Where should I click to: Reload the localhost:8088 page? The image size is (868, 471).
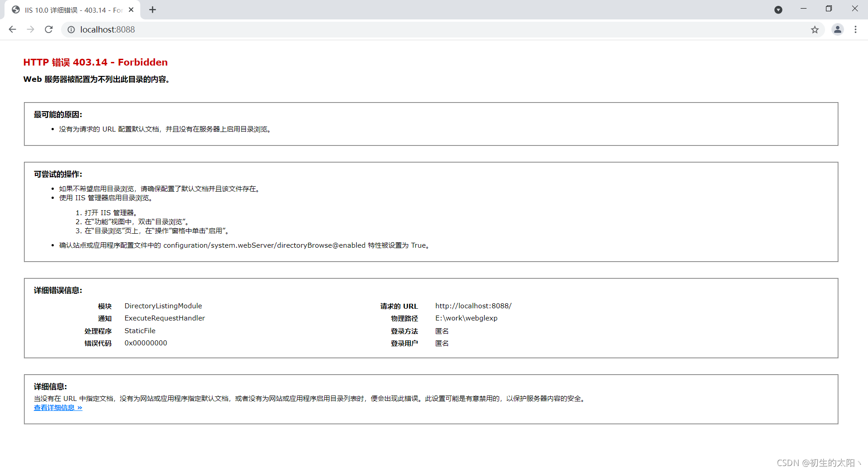49,29
